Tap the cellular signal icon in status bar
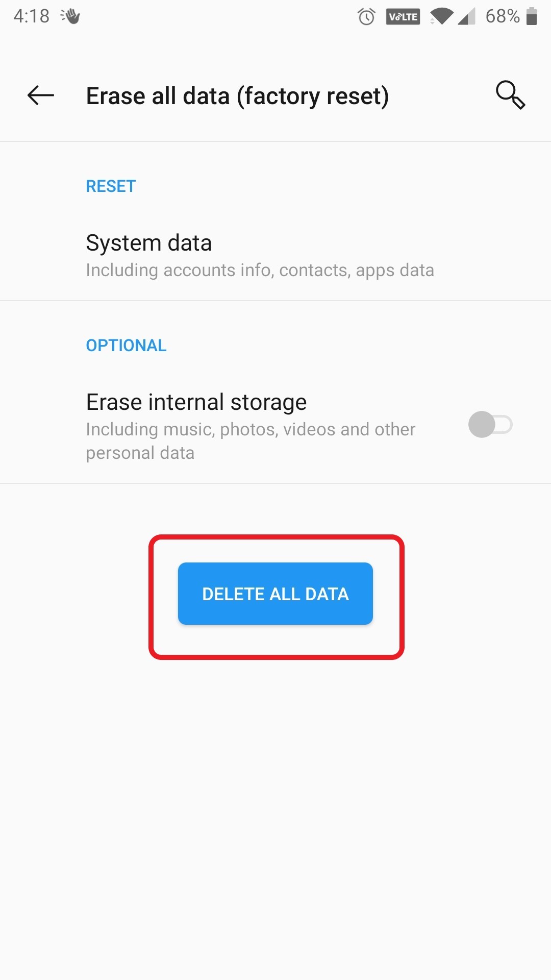551x980 pixels. (467, 16)
